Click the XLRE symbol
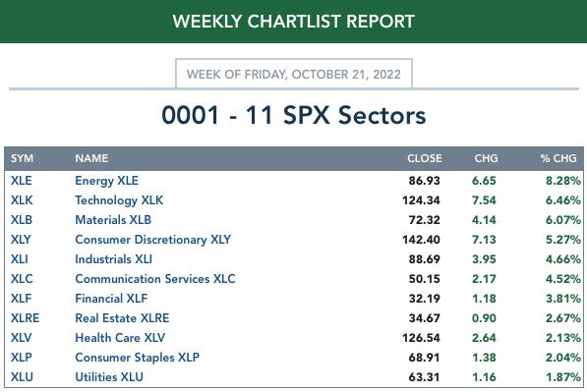The height and width of the screenshot is (392, 587). coord(25,318)
